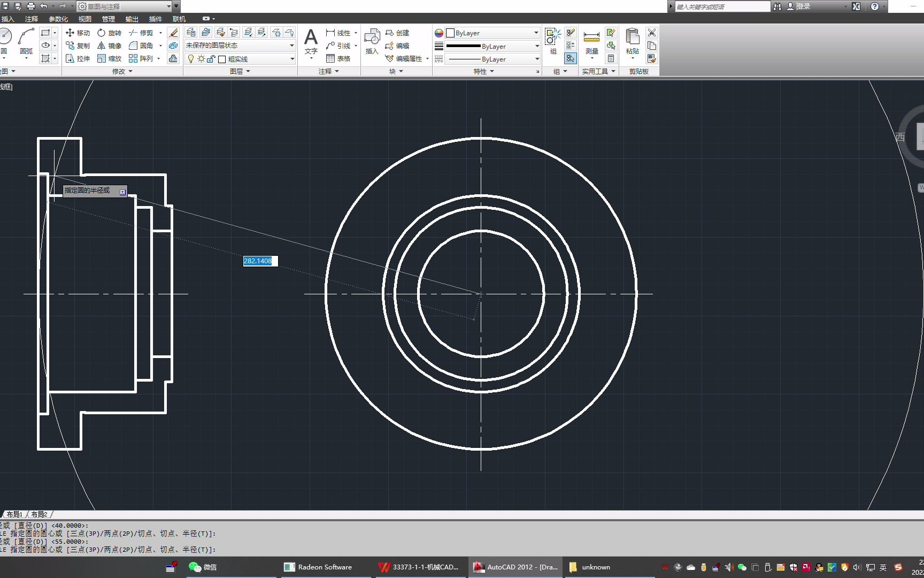Click the Layer Previous icon
The height and width of the screenshot is (578, 924).
coord(234,33)
